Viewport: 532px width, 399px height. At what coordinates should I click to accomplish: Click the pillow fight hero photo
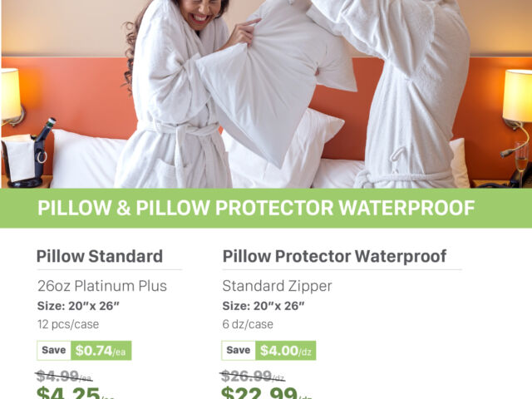(266, 94)
